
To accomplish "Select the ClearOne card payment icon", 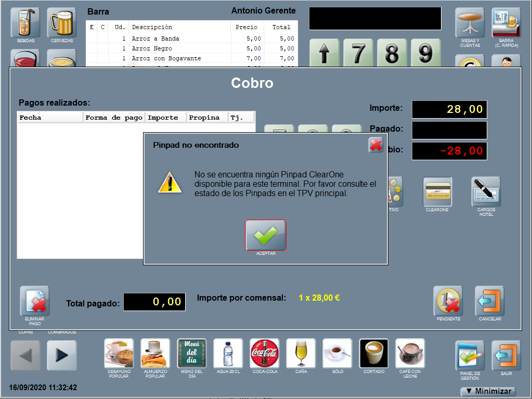I will click(x=437, y=192).
